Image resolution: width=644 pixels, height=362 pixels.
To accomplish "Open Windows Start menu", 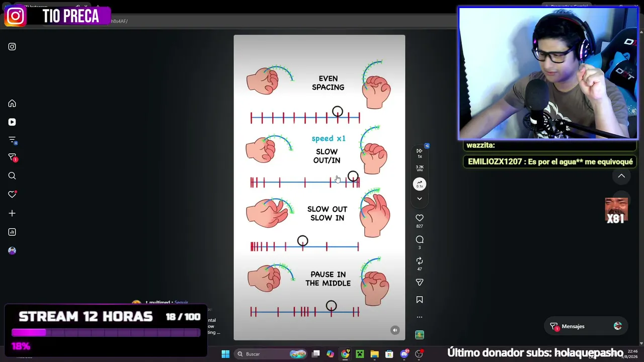I will (x=225, y=354).
